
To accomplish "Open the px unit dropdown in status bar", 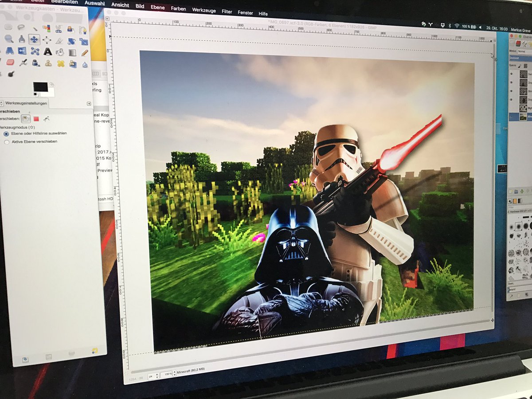I will pyautogui.click(x=153, y=376).
